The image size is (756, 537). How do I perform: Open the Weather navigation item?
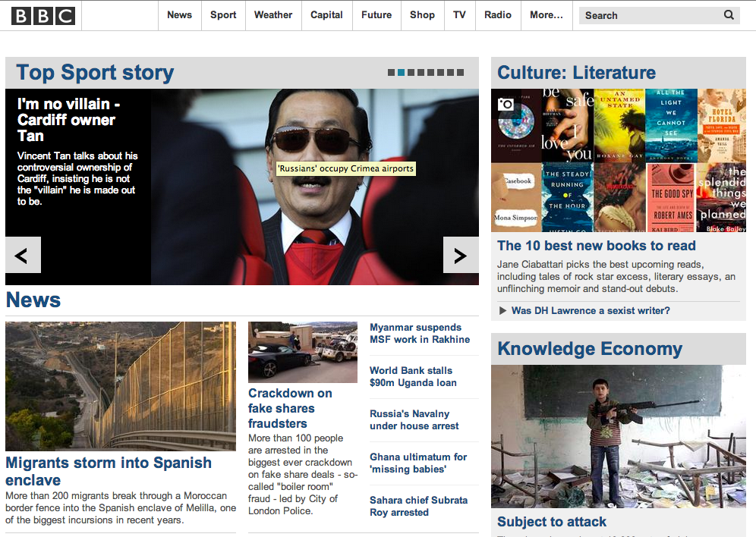[x=273, y=15]
